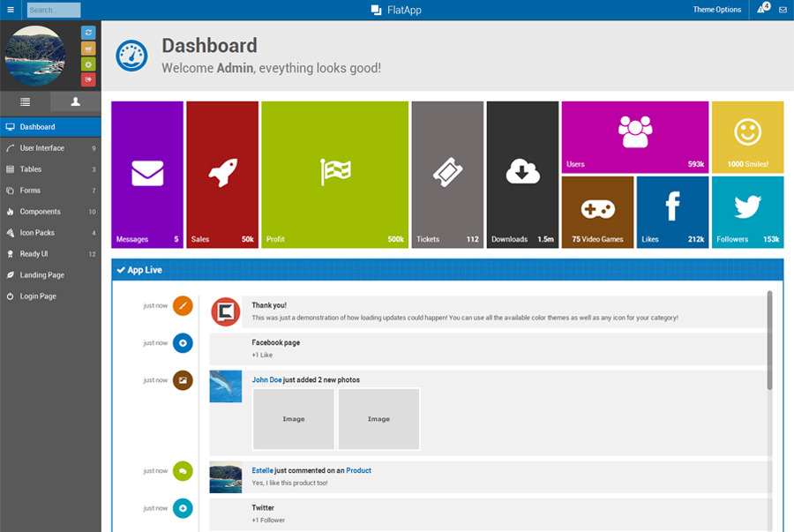Click the red logo beside Thank you!
This screenshot has width=794, height=532.
coord(225,311)
